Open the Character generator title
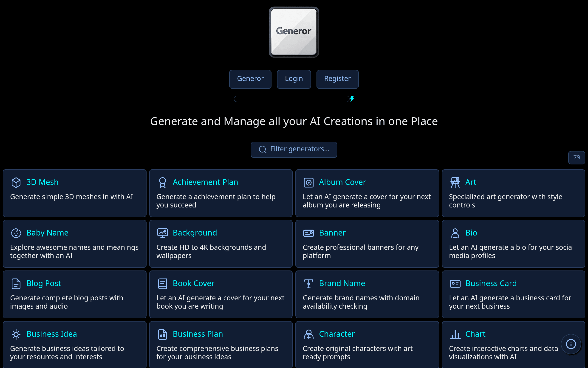The height and width of the screenshot is (368, 588). [x=337, y=334]
